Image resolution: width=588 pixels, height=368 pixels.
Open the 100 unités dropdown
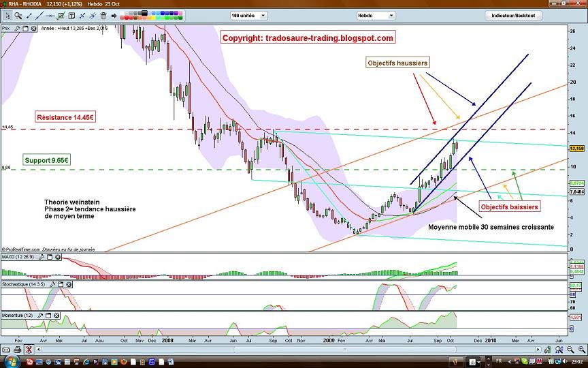point(248,16)
